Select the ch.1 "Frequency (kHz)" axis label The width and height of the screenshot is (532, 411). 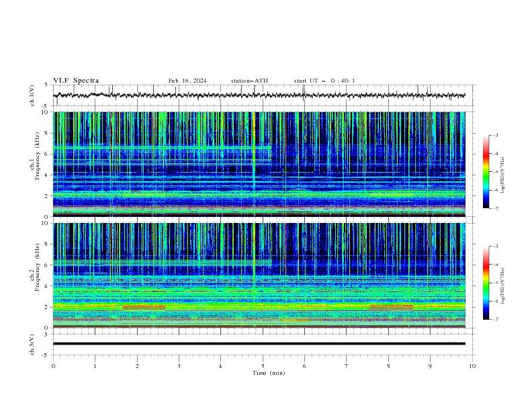coord(38,156)
